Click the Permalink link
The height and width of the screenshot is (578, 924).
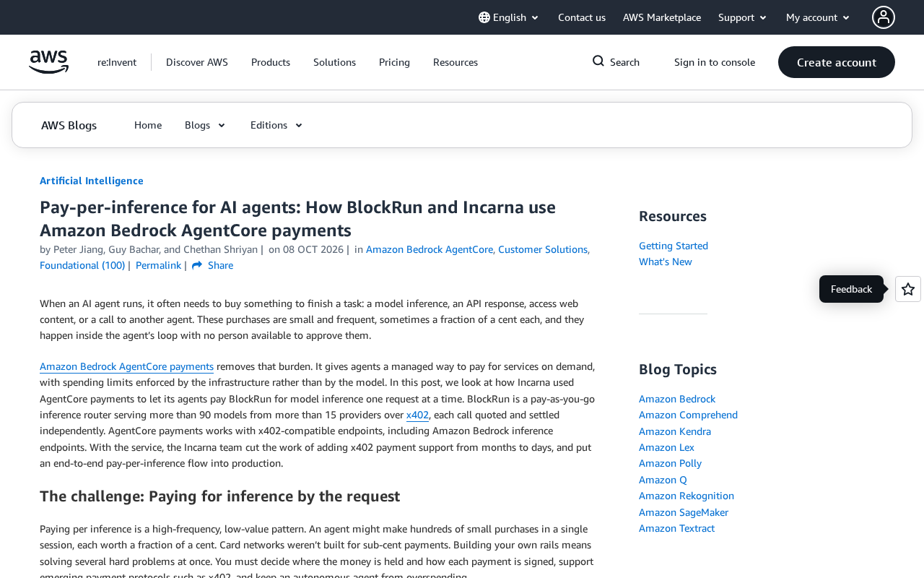point(158,265)
